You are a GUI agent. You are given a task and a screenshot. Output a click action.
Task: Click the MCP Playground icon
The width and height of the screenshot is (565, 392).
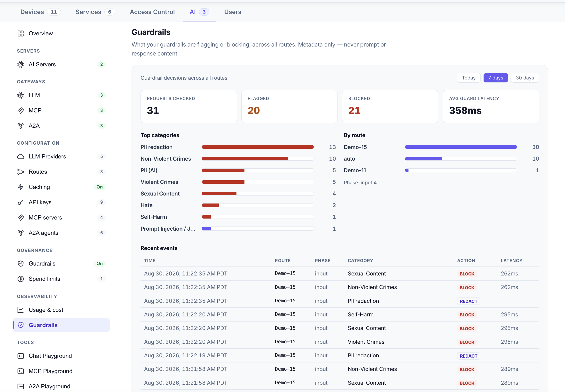coord(21,371)
